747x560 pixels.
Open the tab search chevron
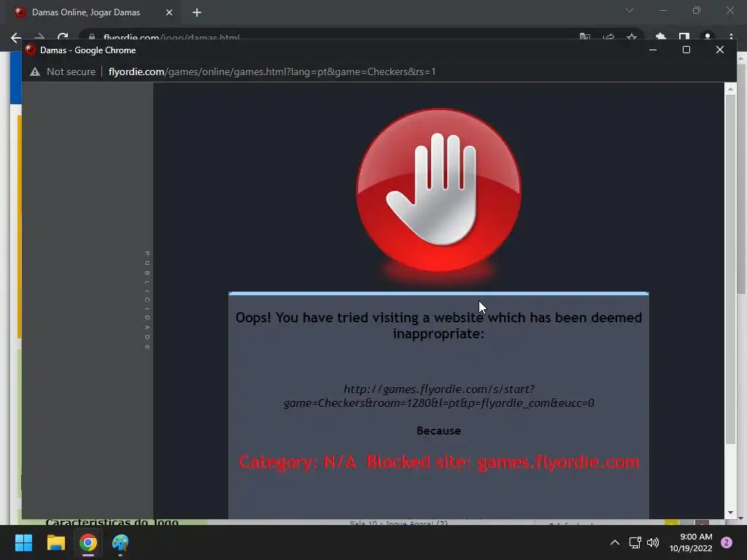coord(630,10)
